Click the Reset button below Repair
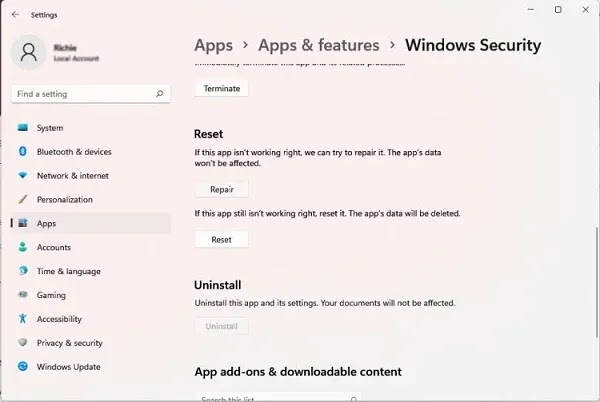This screenshot has width=600, height=402. (222, 240)
